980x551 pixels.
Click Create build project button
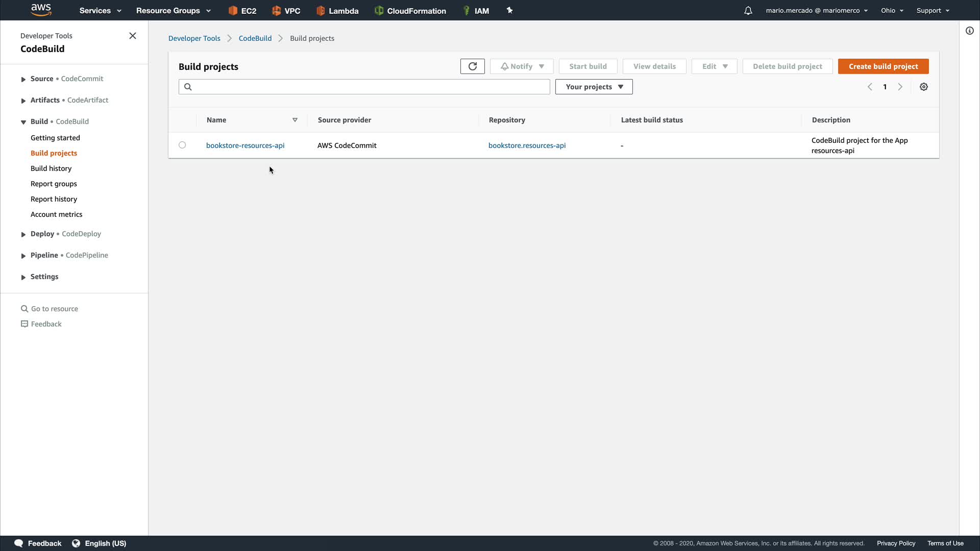coord(883,66)
